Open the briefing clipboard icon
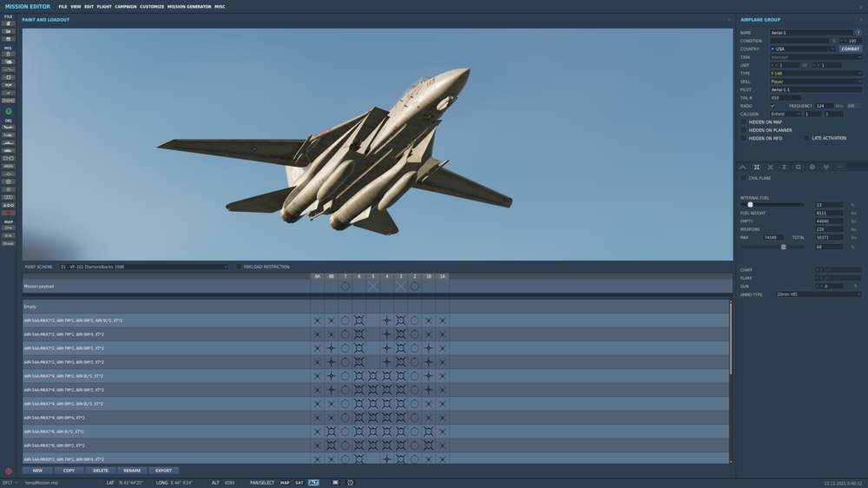Viewport: 868px width, 488px height. point(9,55)
